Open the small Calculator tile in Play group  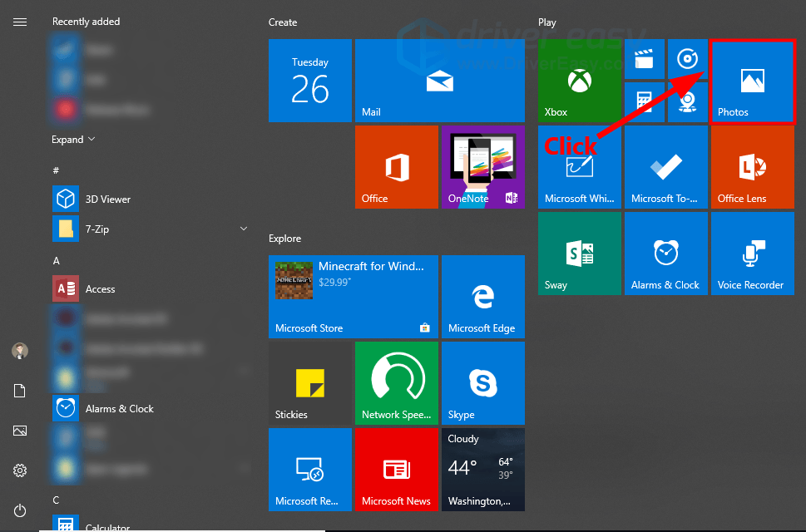coord(645,102)
